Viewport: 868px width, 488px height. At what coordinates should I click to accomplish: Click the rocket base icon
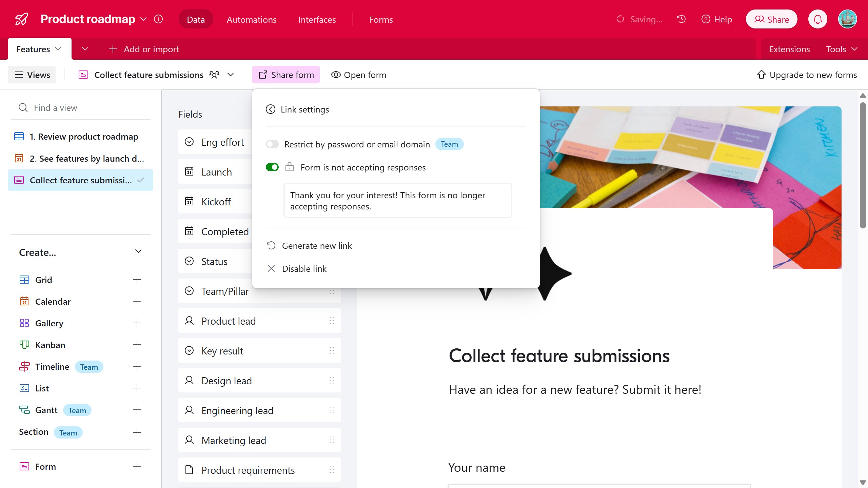tap(22, 19)
